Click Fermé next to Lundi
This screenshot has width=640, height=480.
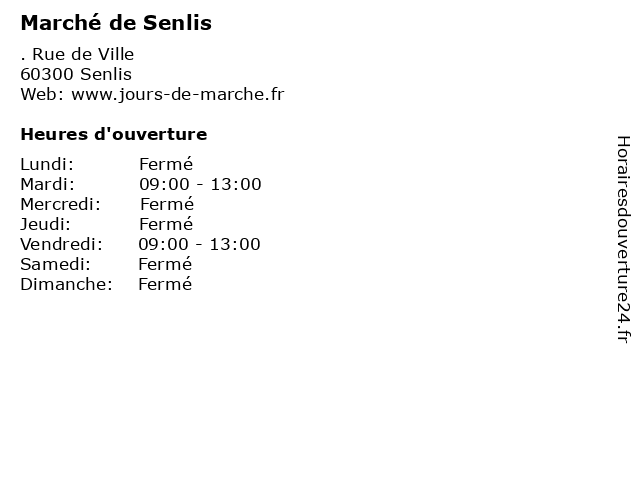166,164
